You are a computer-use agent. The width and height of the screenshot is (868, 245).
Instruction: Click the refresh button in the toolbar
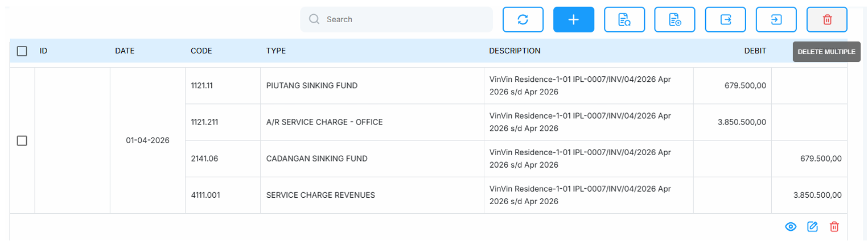pyautogui.click(x=523, y=19)
